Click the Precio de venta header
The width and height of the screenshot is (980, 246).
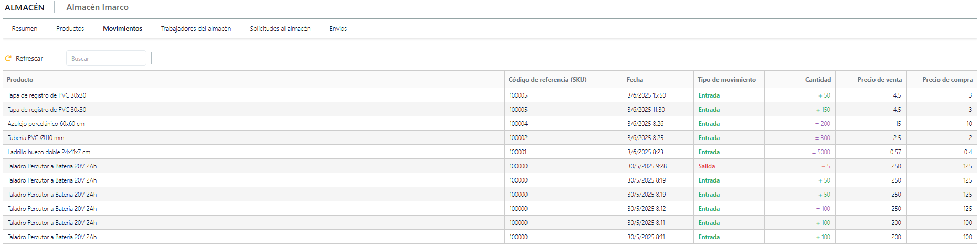click(x=879, y=80)
